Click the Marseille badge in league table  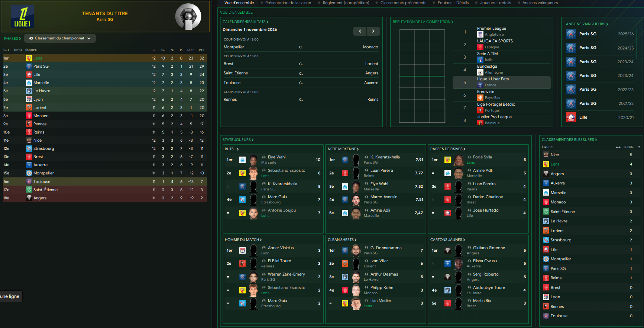point(29,83)
